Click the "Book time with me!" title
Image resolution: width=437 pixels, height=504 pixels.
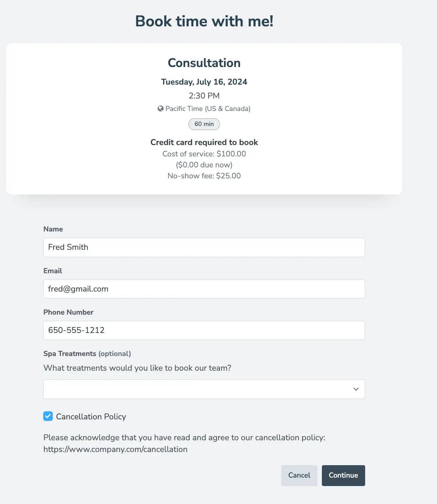[x=204, y=21]
